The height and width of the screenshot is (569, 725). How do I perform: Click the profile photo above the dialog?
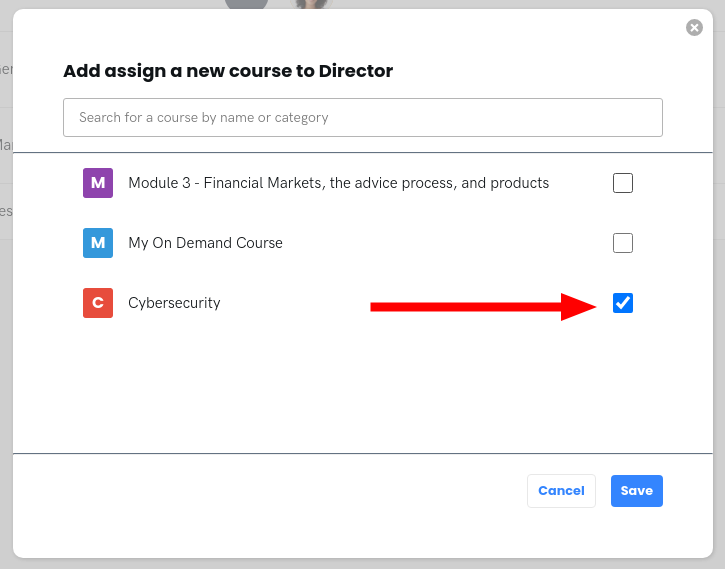tap(310, 4)
